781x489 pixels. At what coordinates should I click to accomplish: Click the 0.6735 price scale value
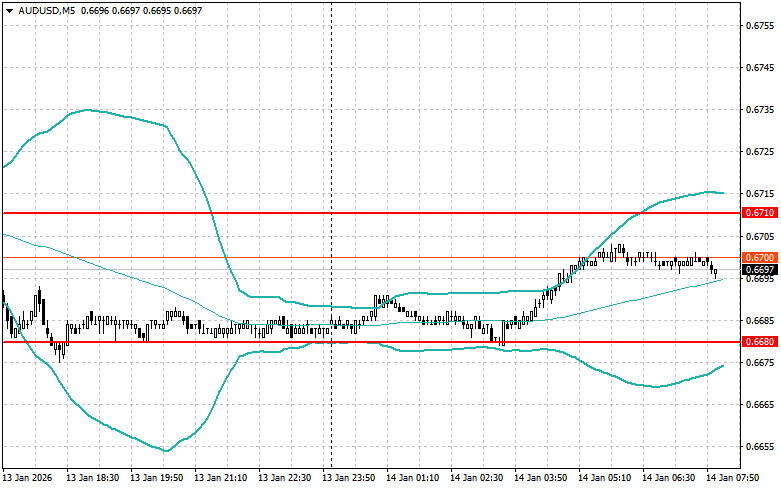760,110
